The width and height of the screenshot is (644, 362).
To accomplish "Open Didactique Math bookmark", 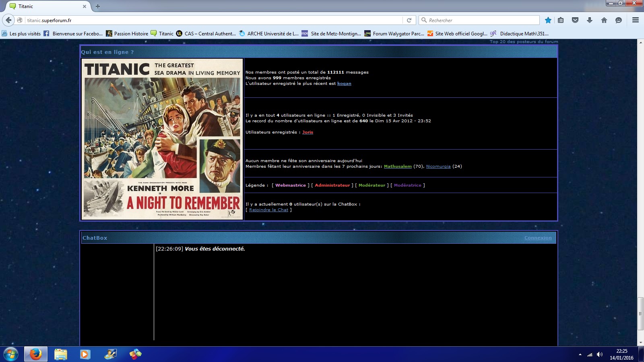I will pos(520,34).
